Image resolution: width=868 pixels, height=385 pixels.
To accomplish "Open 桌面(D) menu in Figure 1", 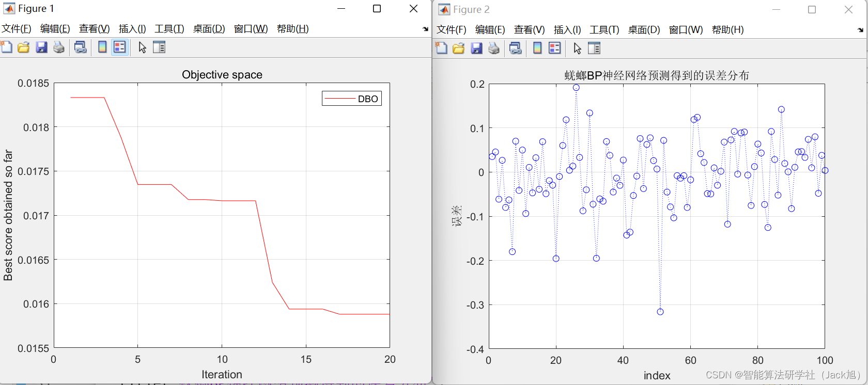I will (x=209, y=29).
